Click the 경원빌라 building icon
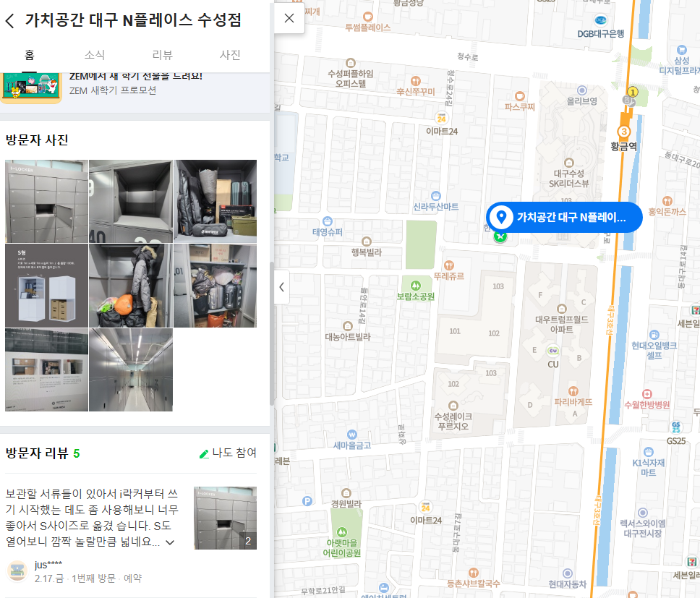 coord(346,493)
